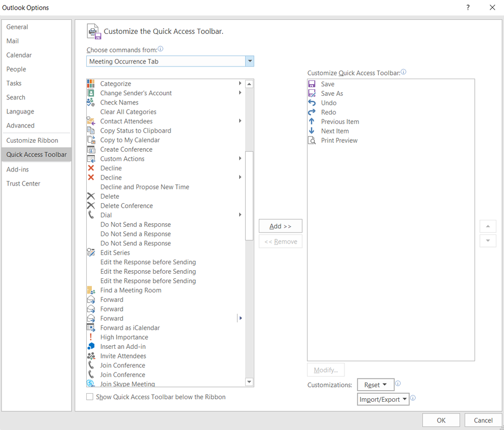This screenshot has width=504, height=430.
Task: Click the Copy to My Calendar icon
Action: tap(91, 140)
